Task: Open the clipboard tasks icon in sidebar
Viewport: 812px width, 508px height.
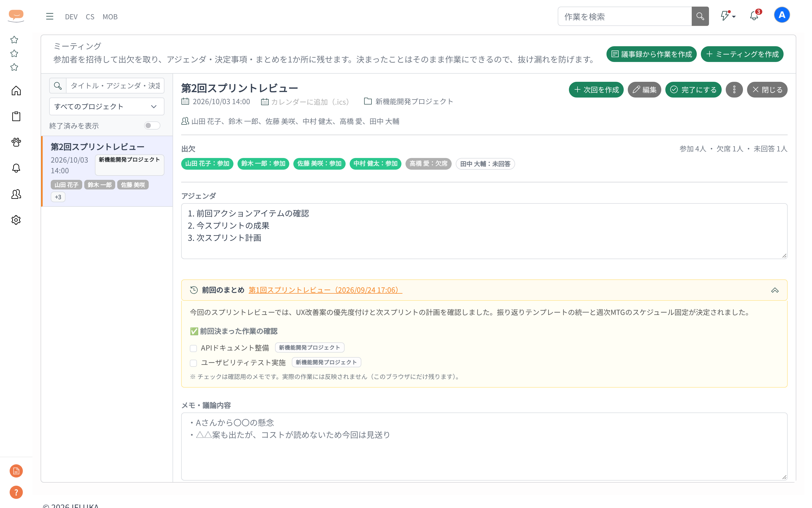Action: pos(16,117)
